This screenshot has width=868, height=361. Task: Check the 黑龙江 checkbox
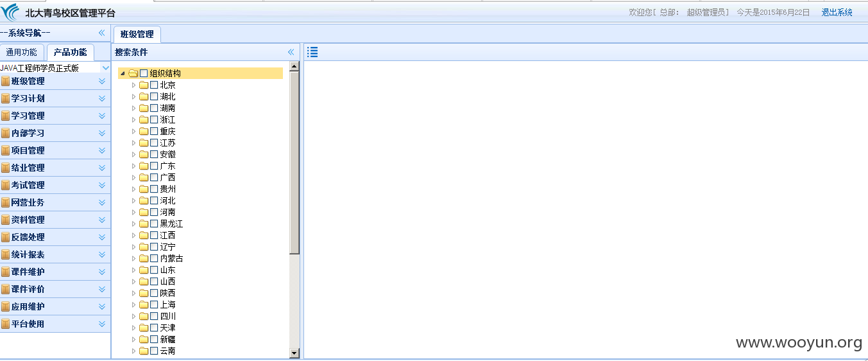(154, 224)
